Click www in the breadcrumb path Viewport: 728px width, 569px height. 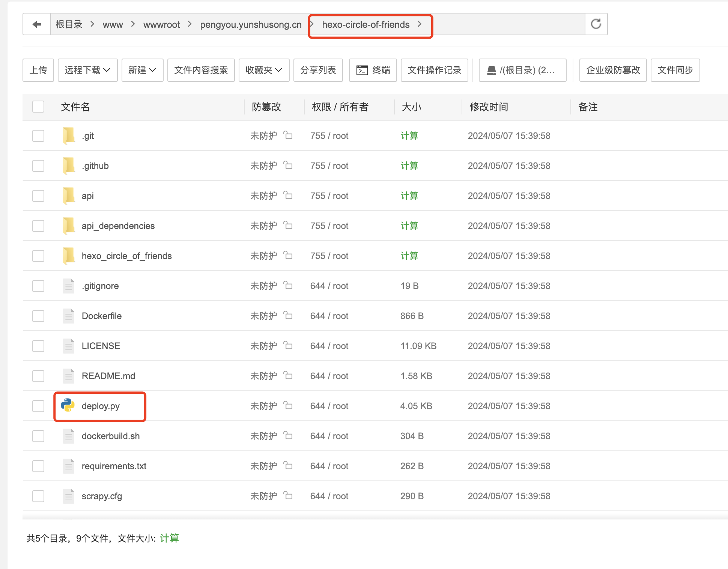click(113, 25)
